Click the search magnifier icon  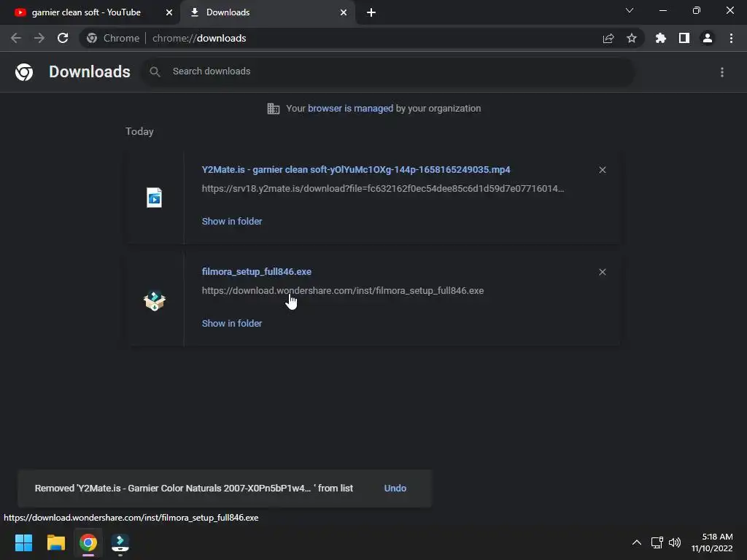click(x=155, y=71)
